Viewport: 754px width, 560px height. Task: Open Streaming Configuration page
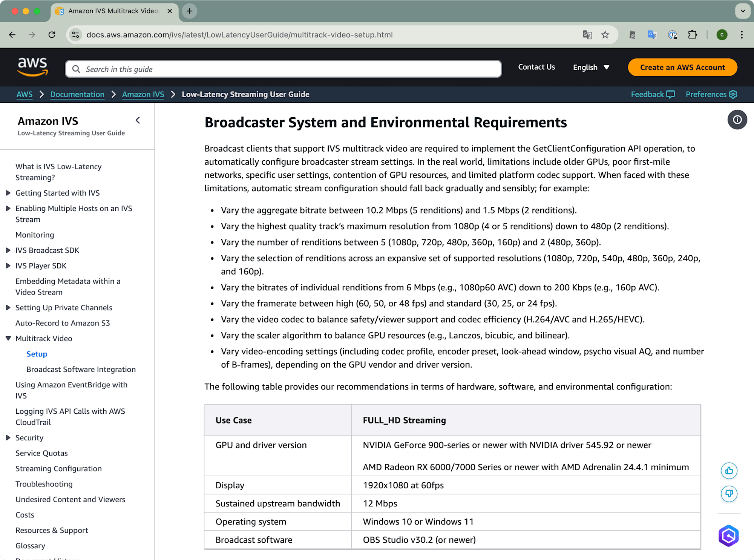click(x=58, y=469)
